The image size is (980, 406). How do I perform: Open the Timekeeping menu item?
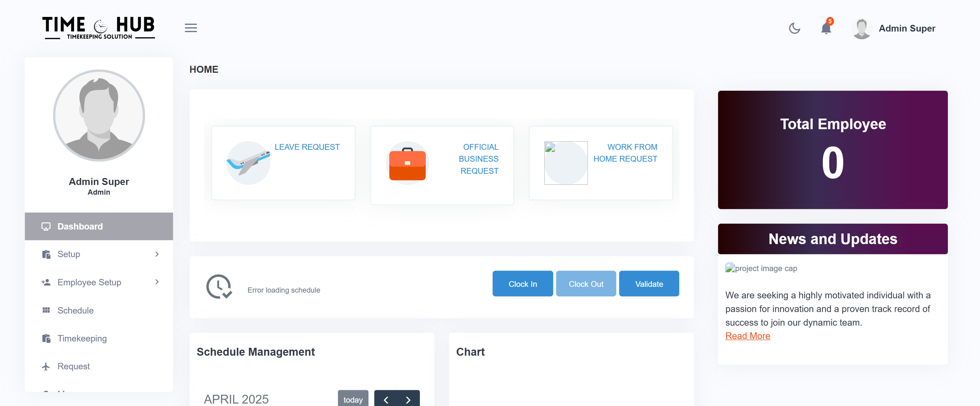(82, 338)
